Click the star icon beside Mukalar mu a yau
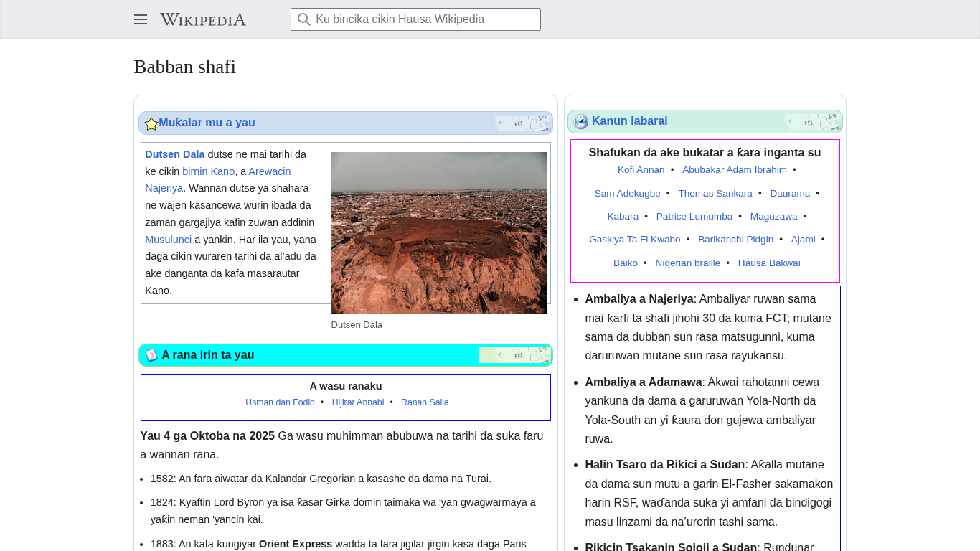 (x=151, y=124)
